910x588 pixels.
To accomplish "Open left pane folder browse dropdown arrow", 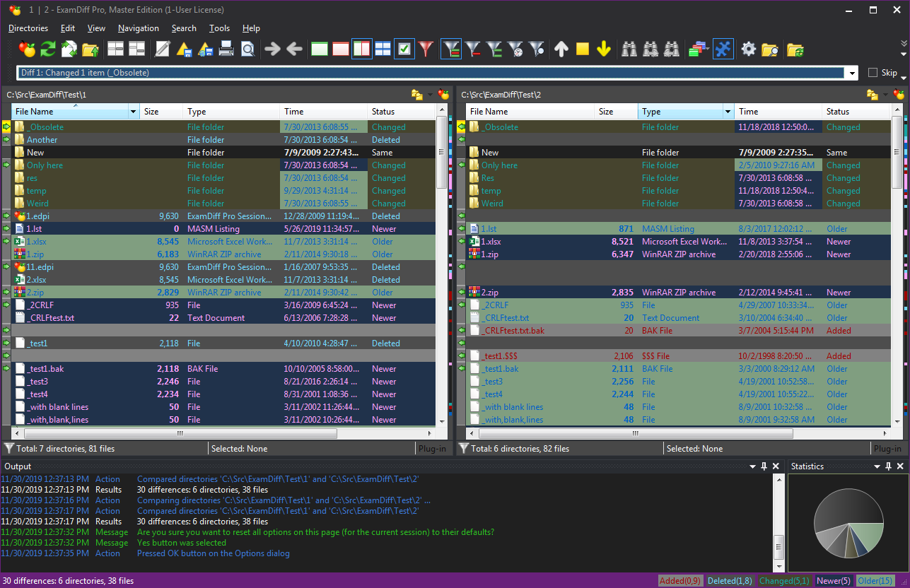I will click(x=430, y=95).
